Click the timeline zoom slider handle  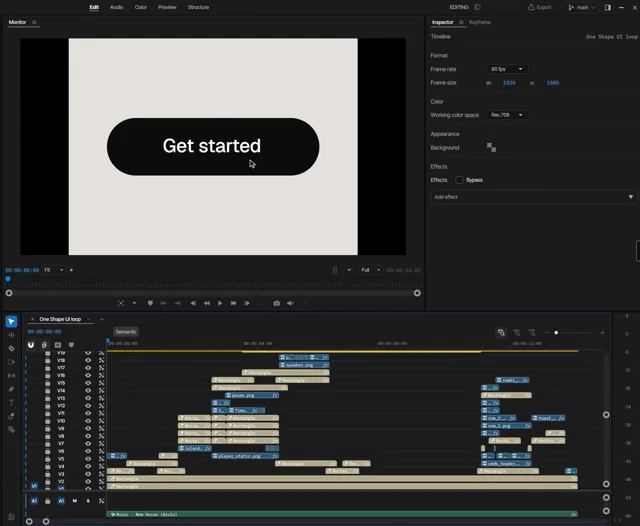click(x=556, y=333)
